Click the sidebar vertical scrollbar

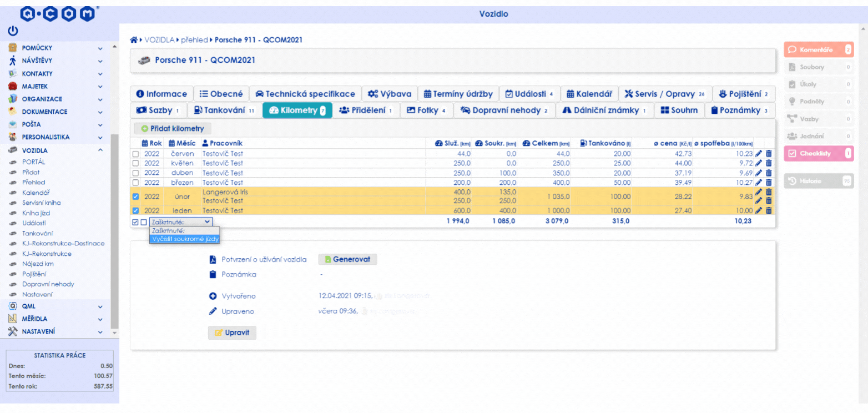(x=115, y=230)
